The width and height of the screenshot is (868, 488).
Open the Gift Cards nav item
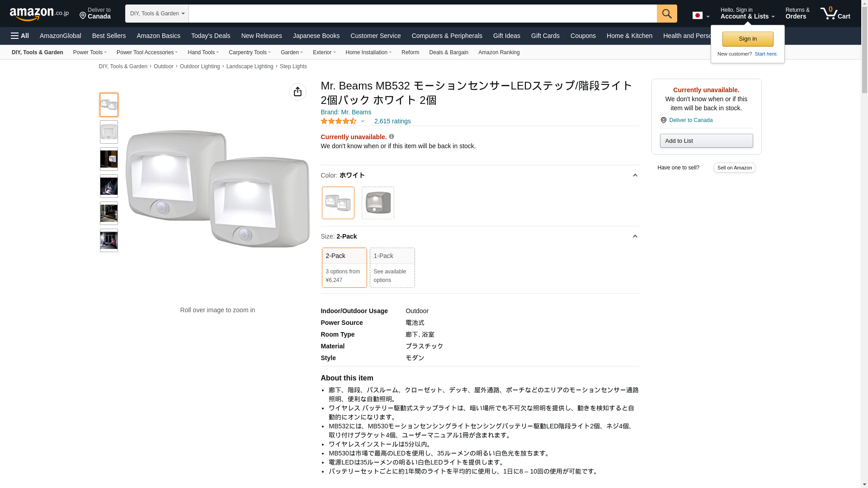coord(545,36)
